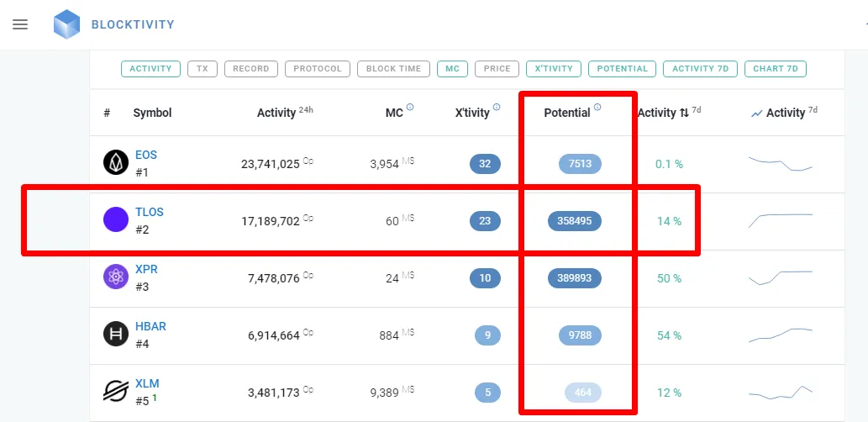Click EOS activity value 23,741,025
868x422 pixels.
(x=271, y=164)
